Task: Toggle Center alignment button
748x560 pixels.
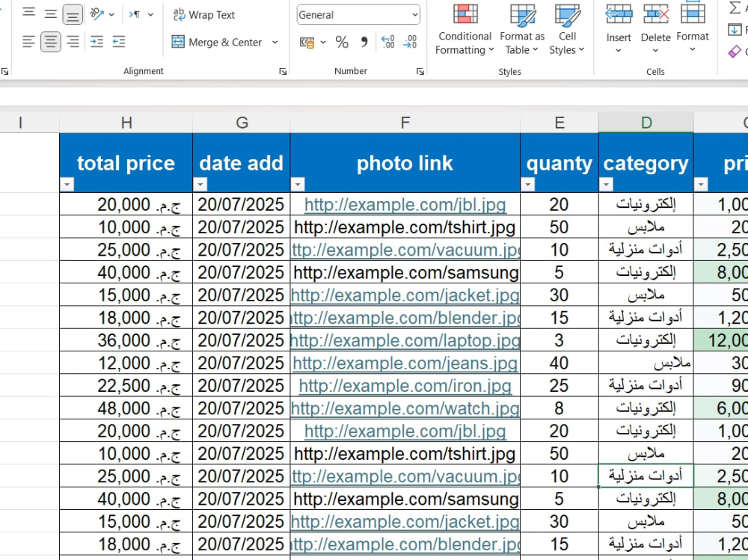Action: (x=51, y=42)
